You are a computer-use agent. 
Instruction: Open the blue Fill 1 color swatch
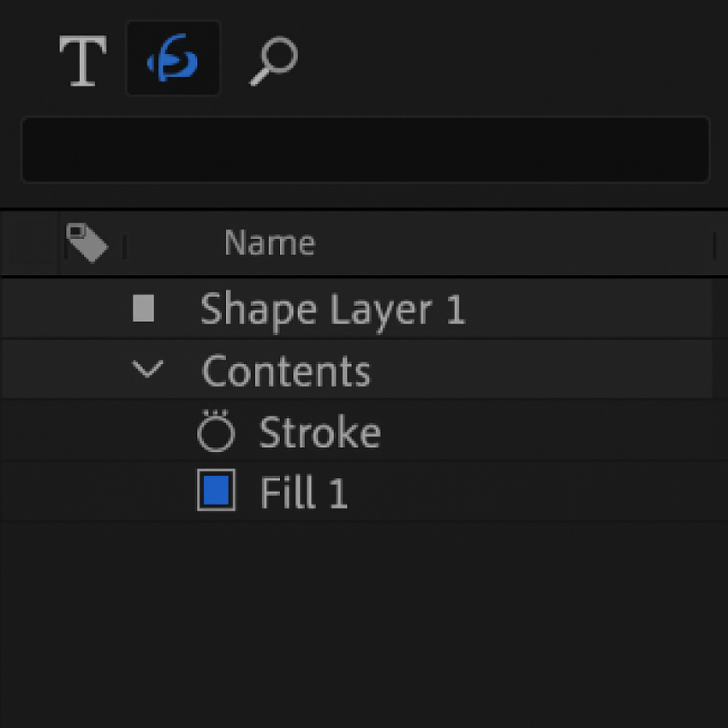(216, 491)
